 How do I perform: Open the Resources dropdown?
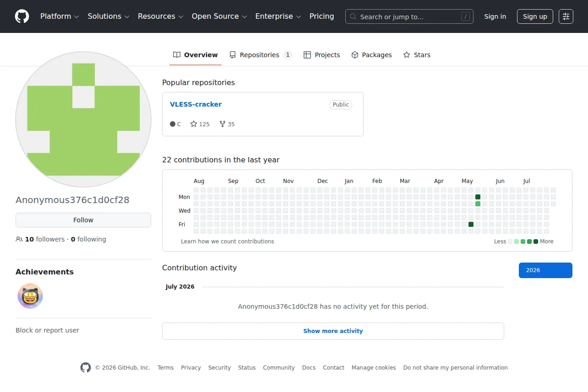pyautogui.click(x=161, y=16)
